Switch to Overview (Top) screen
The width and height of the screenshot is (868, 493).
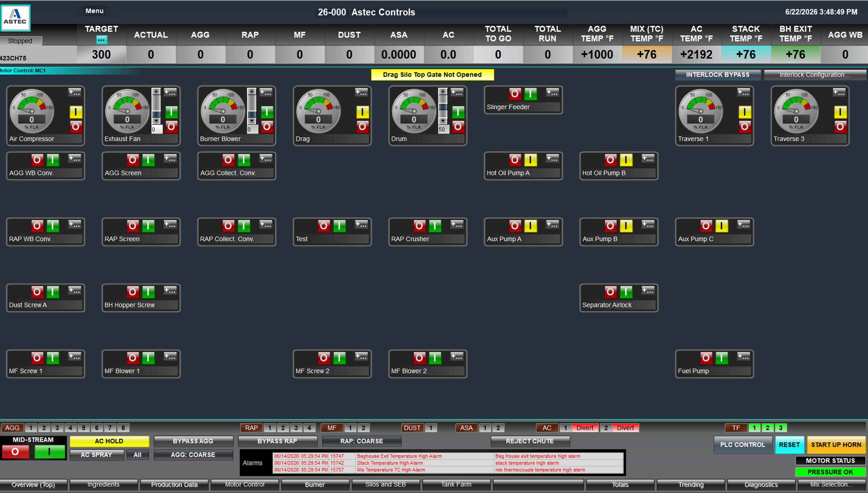click(33, 484)
